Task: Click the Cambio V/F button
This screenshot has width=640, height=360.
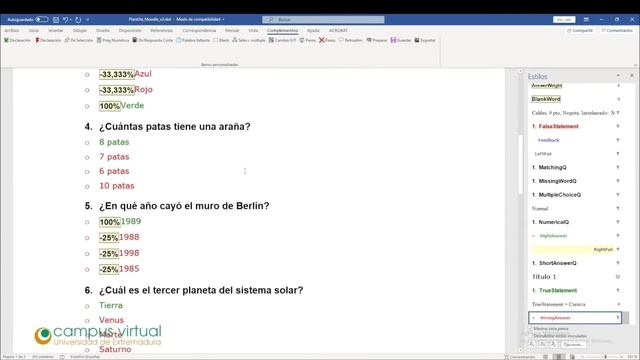Action: (282, 40)
